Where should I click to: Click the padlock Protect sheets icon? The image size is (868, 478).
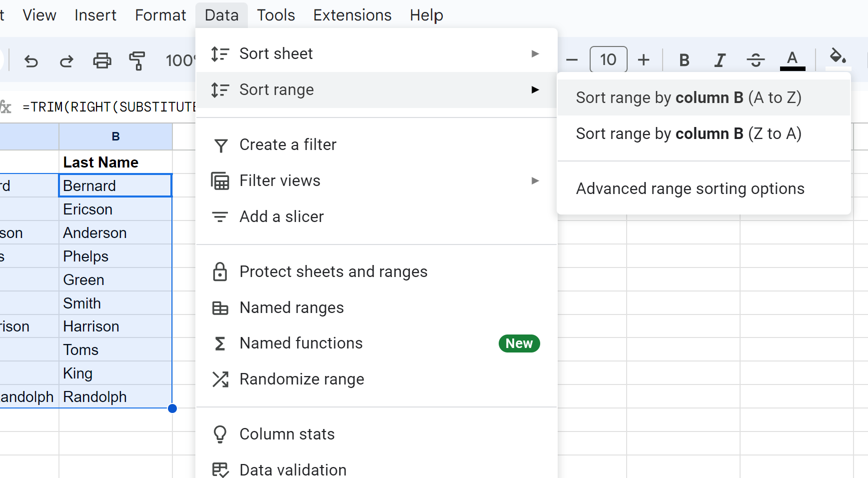tap(220, 271)
